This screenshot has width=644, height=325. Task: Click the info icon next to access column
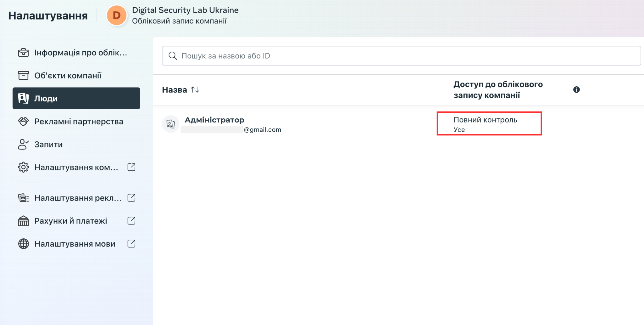[x=576, y=90]
